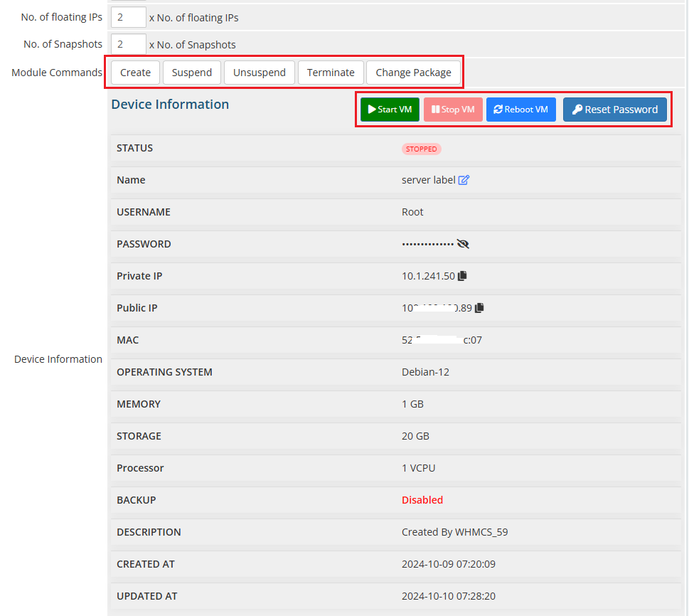Viewport: 689px width, 616px height.
Task: Focus the No. of floating IPs field
Action: point(129,17)
